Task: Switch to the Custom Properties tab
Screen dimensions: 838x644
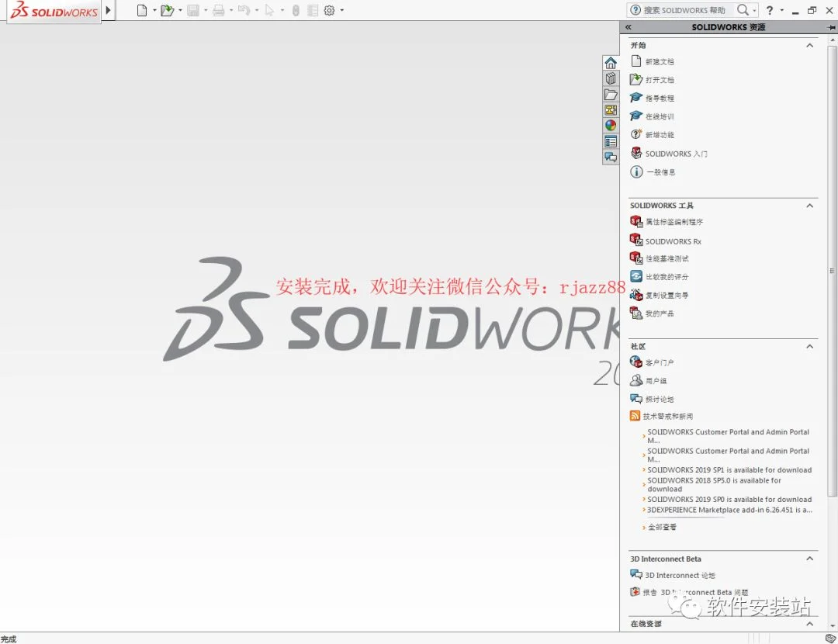Action: (x=611, y=141)
